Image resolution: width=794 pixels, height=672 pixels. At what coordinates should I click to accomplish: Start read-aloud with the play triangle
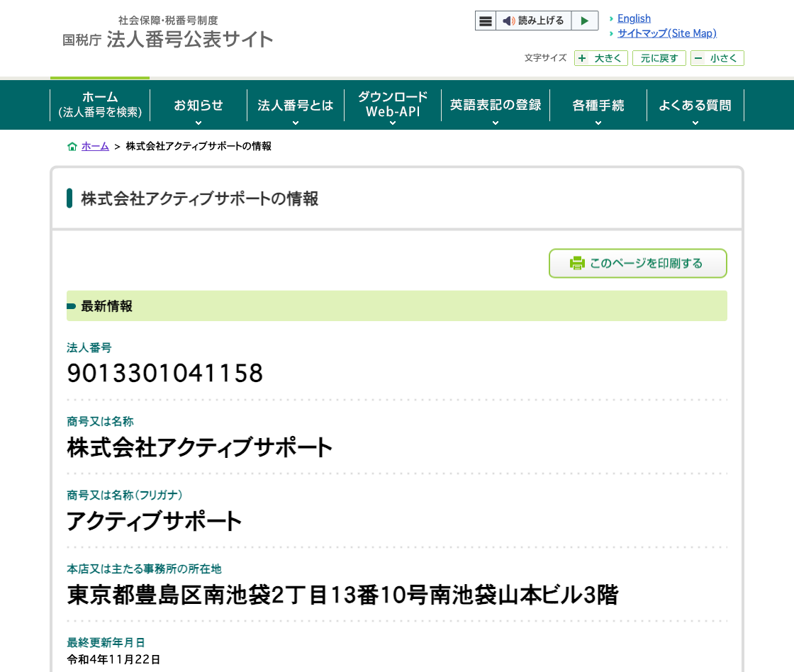[x=585, y=21]
